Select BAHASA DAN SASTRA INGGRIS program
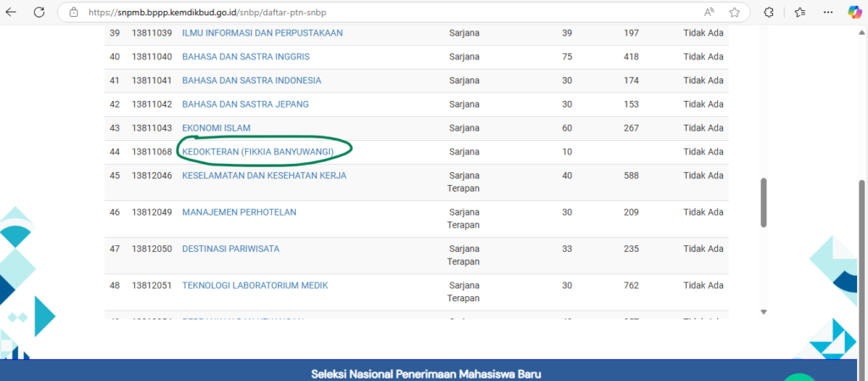The width and height of the screenshot is (868, 381). 246,57
